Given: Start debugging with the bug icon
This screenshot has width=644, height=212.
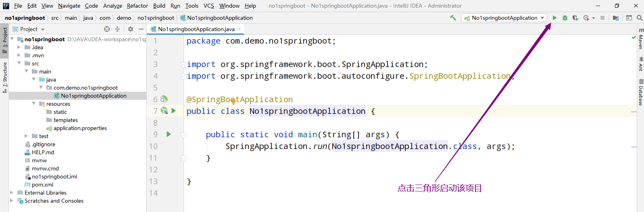Looking at the screenshot, I should 565,18.
